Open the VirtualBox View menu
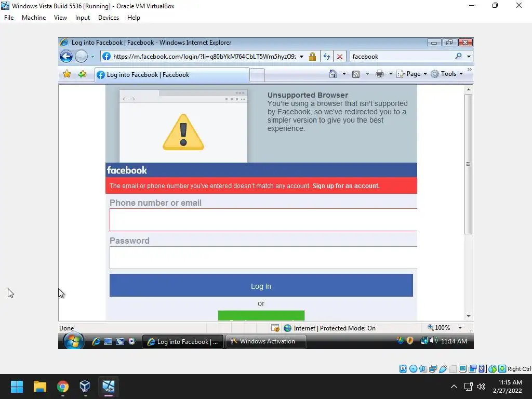The width and height of the screenshot is (532, 399). (60, 18)
